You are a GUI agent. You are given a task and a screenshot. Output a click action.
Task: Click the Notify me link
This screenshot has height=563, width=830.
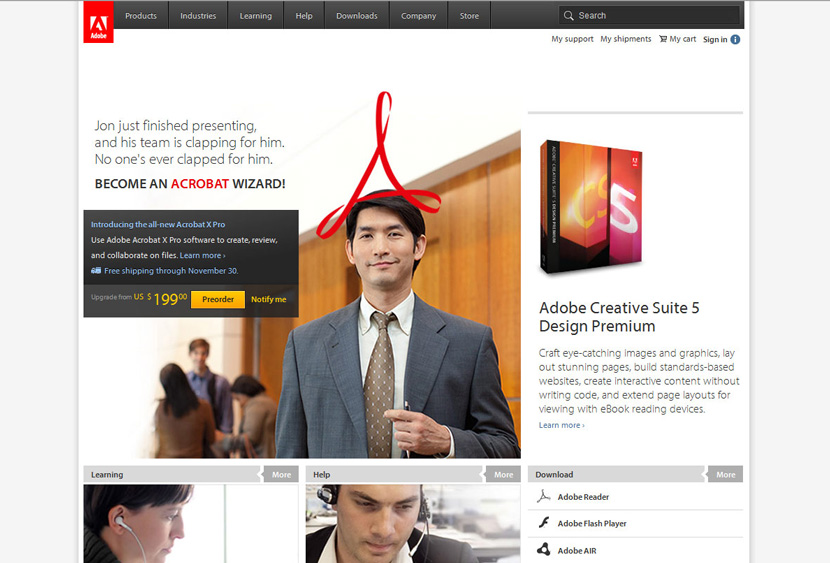[268, 299]
